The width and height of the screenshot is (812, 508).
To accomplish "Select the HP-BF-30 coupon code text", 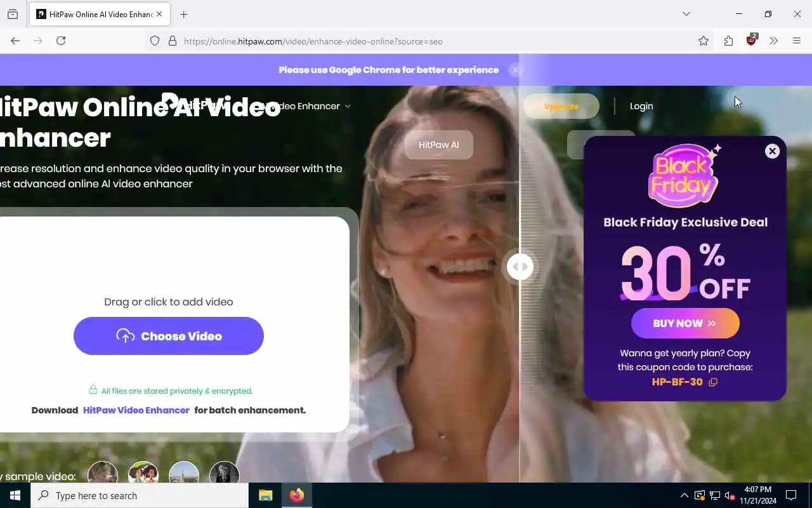I will coord(677,382).
